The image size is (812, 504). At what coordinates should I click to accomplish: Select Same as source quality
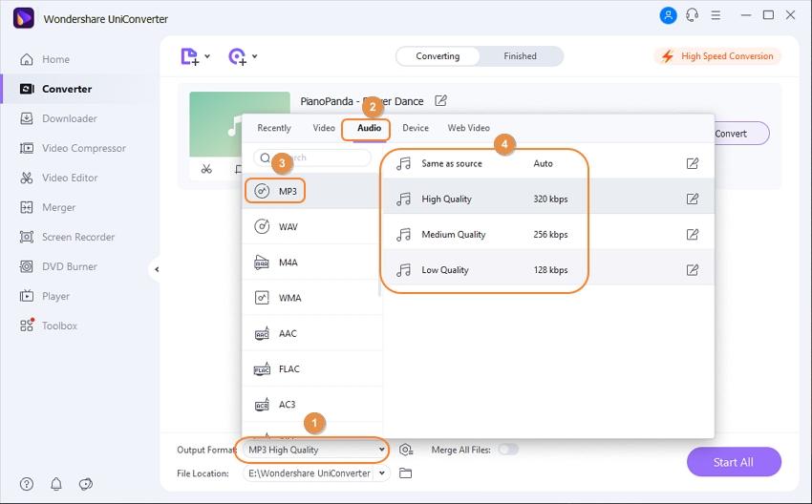[548, 163]
